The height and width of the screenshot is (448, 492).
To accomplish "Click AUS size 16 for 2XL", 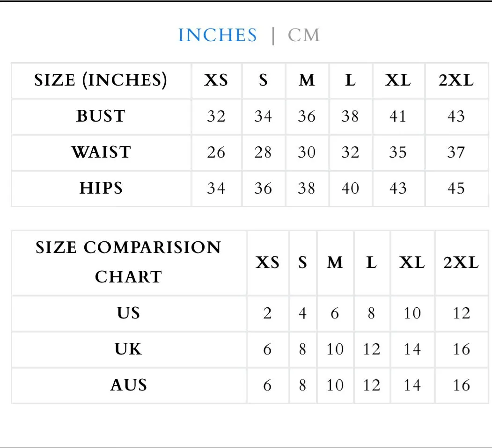I will pos(461,385).
